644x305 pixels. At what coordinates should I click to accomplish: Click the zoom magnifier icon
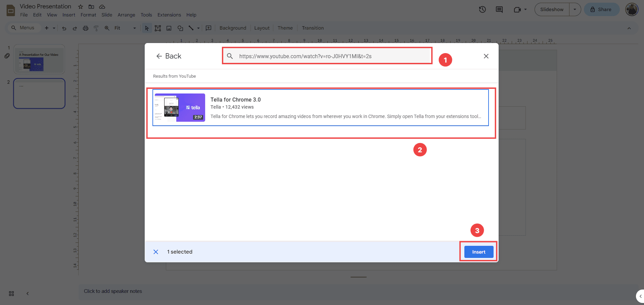(107, 28)
